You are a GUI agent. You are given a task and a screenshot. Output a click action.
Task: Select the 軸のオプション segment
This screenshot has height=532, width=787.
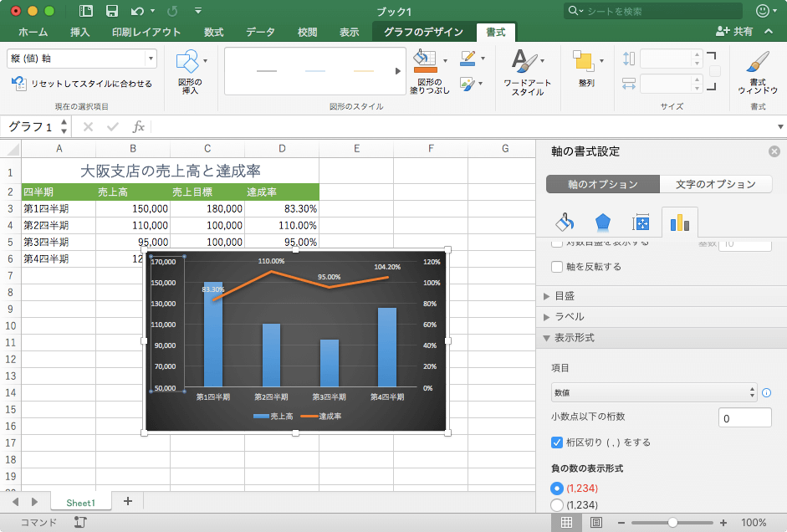click(603, 184)
